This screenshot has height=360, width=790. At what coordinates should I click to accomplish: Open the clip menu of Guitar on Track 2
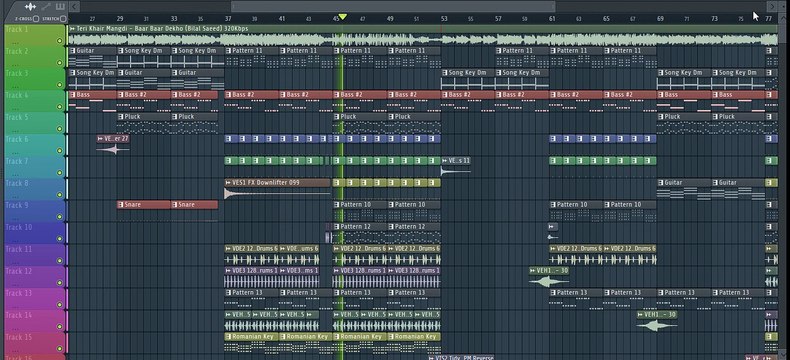pos(73,51)
